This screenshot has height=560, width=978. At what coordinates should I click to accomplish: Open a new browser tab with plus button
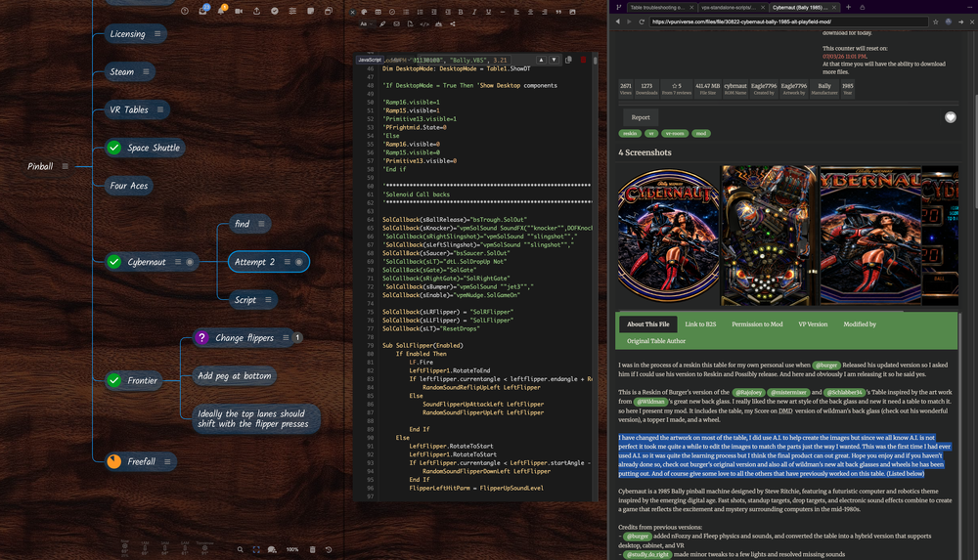[x=848, y=8]
